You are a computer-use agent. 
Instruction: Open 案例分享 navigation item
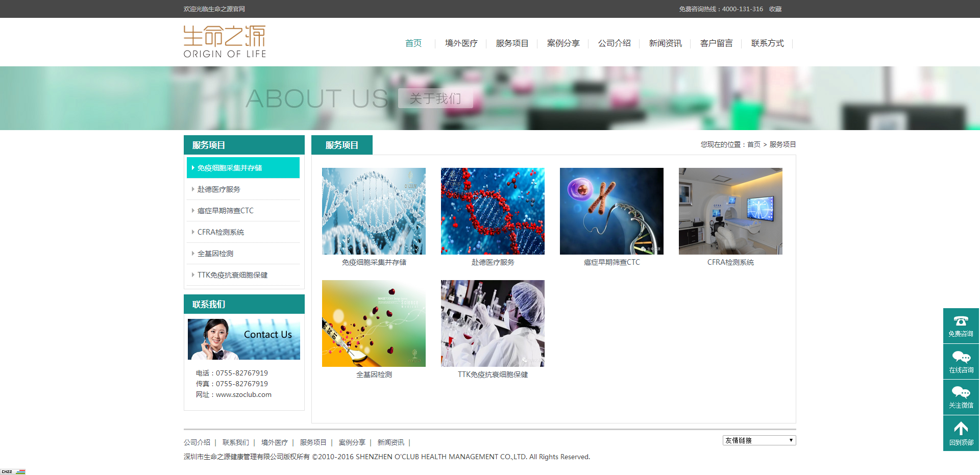(563, 43)
